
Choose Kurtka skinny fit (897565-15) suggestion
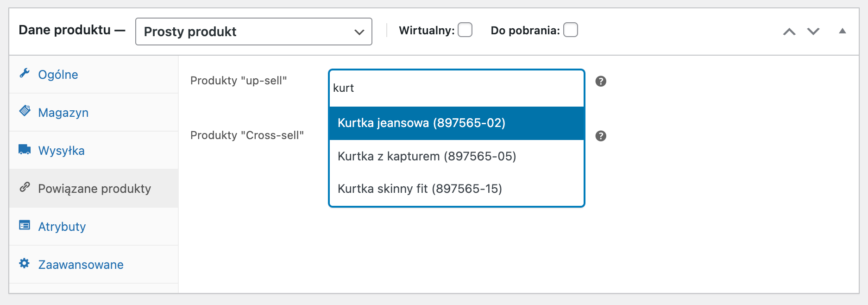[x=457, y=189]
